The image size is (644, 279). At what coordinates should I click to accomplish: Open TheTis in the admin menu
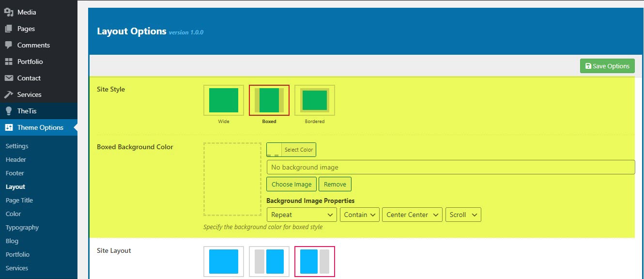click(39, 111)
